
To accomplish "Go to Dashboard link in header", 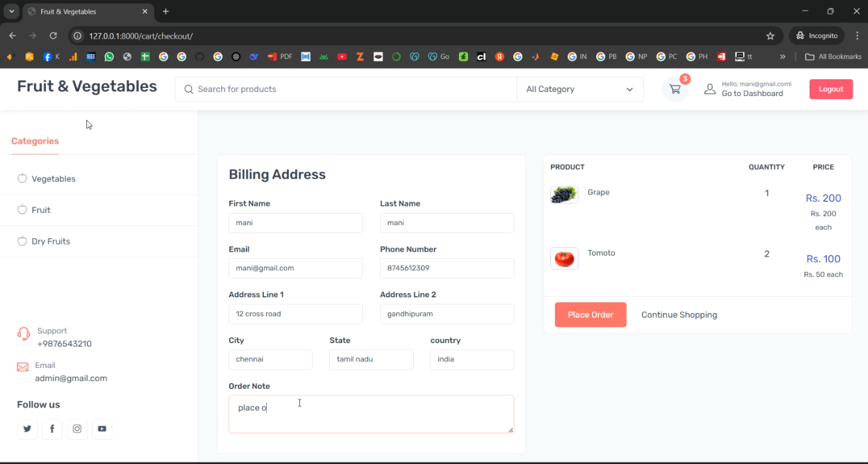I will pos(752,94).
